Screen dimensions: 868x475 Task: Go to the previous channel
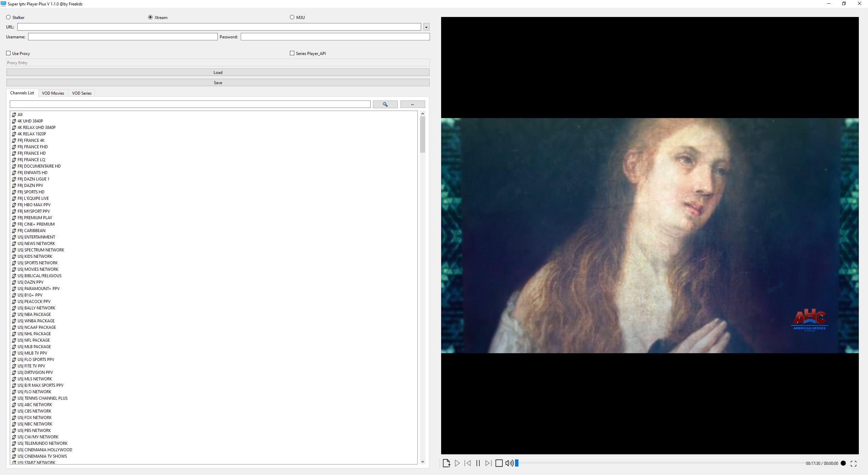[468, 463]
